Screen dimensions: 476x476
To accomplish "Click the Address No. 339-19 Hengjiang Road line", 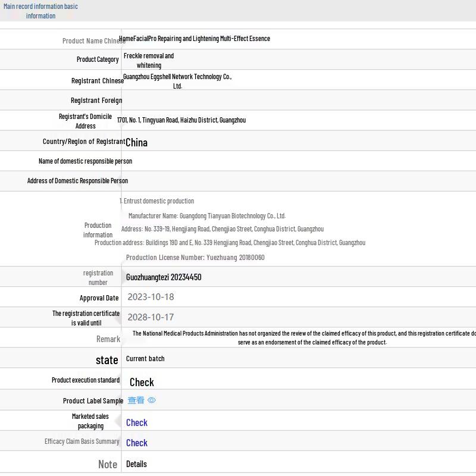I will tap(222, 229).
